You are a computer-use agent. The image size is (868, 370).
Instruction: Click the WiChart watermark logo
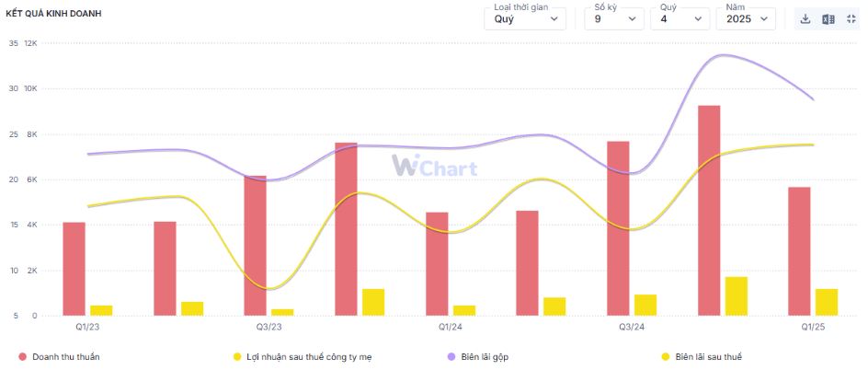pyautogui.click(x=434, y=166)
